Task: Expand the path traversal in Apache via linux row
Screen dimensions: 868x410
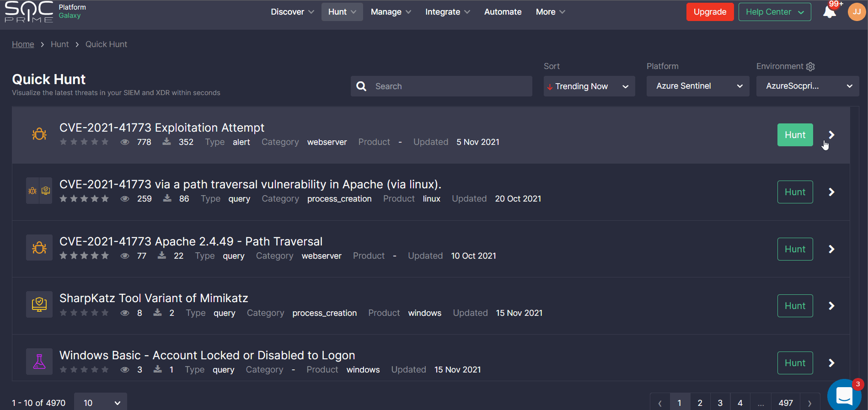Action: (x=831, y=192)
